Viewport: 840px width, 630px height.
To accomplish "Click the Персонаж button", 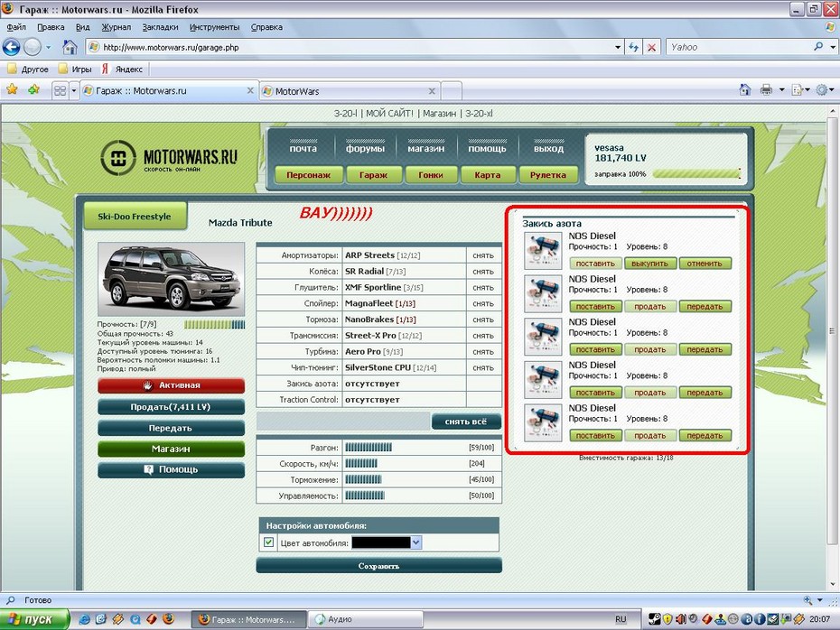I will (x=309, y=174).
